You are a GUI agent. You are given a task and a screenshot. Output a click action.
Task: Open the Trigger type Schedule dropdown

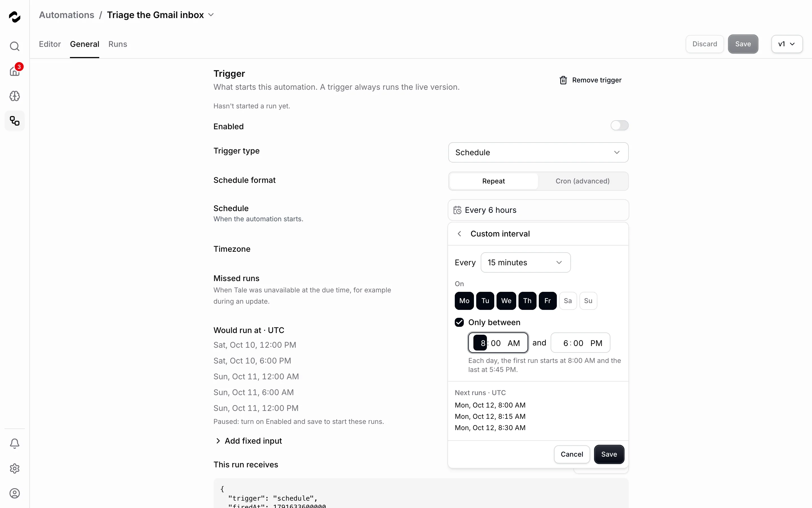[x=538, y=152]
